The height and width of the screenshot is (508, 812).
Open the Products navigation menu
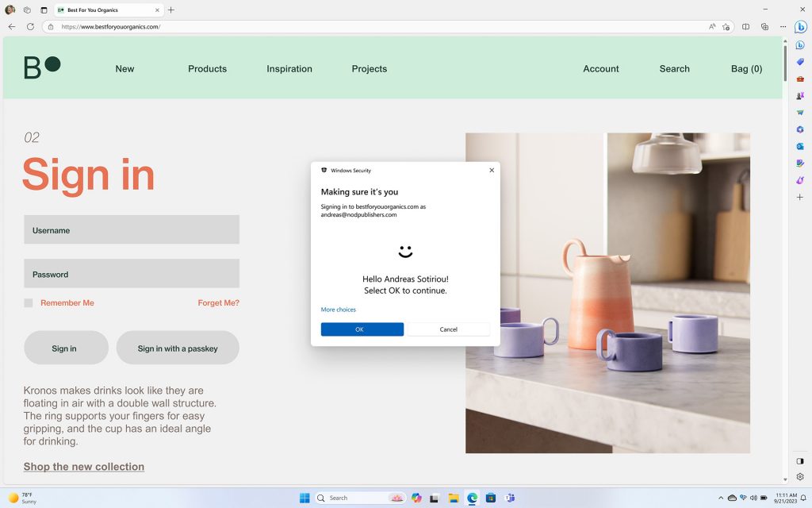(x=207, y=69)
